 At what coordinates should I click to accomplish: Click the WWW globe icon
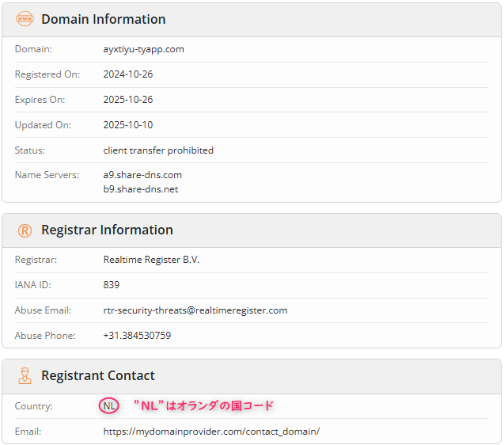click(25, 19)
